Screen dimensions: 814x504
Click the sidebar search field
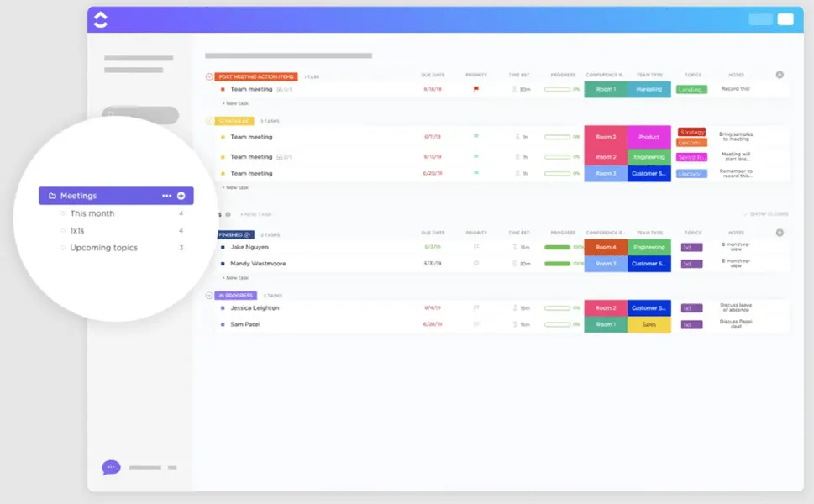[x=140, y=114]
